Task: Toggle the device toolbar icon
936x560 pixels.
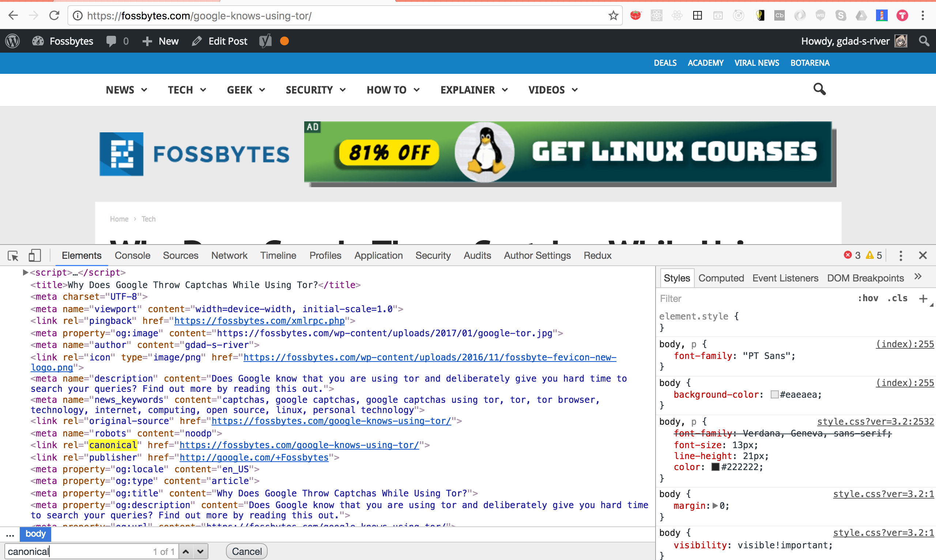Action: [35, 256]
